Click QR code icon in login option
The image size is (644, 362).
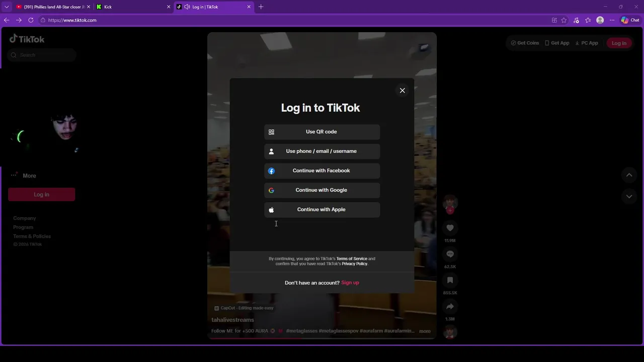click(x=271, y=132)
